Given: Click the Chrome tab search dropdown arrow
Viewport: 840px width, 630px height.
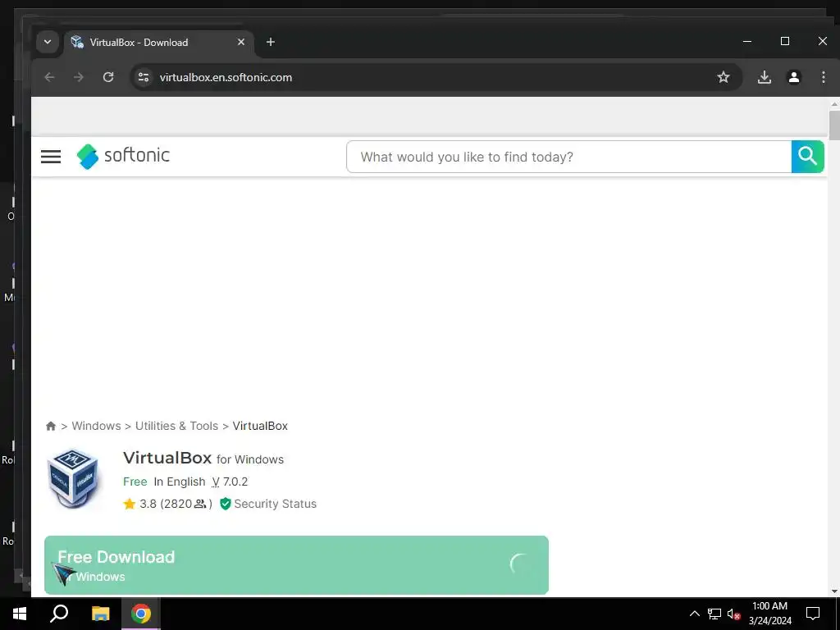Looking at the screenshot, I should click(48, 42).
